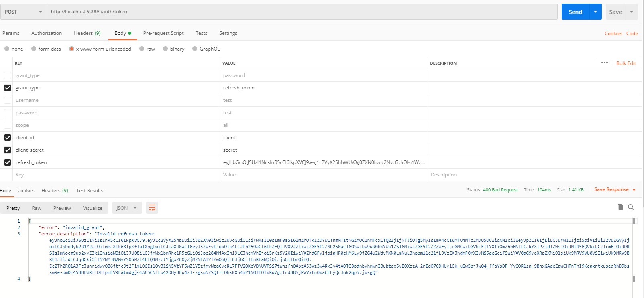Switch response view to Visualize
This screenshot has width=644, height=298.
click(x=93, y=208)
